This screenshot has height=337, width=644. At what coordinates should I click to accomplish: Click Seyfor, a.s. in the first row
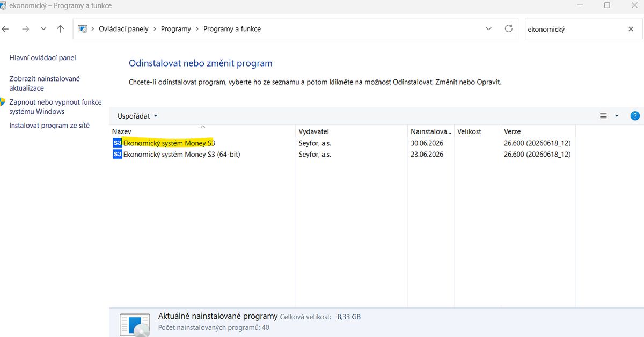(x=314, y=143)
